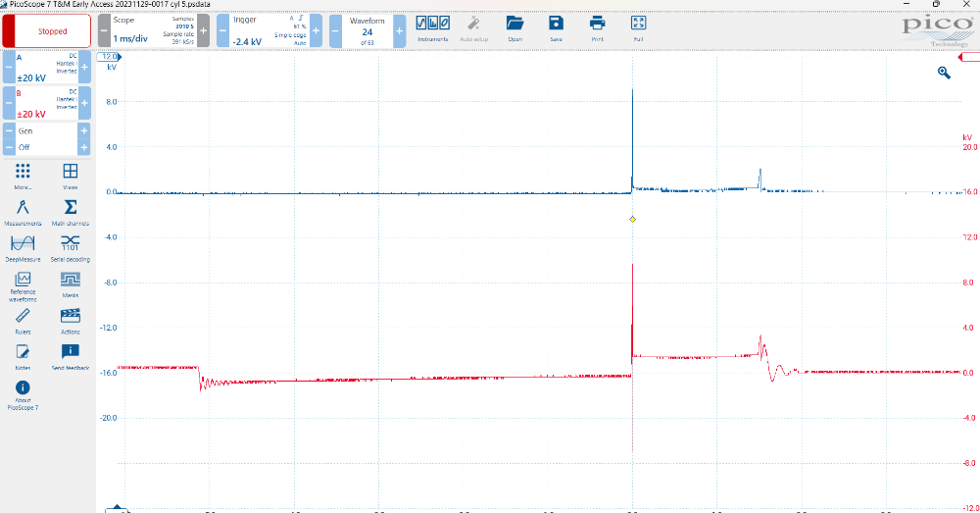Open the More... menu

[x=23, y=176]
